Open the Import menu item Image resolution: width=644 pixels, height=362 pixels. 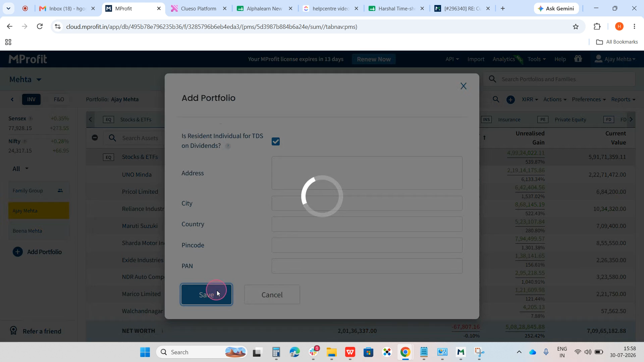[476, 59]
